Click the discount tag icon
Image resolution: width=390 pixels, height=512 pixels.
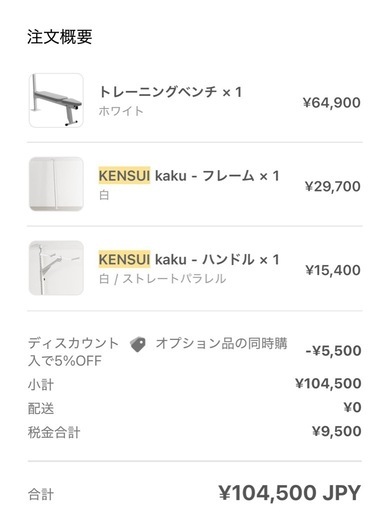138,344
